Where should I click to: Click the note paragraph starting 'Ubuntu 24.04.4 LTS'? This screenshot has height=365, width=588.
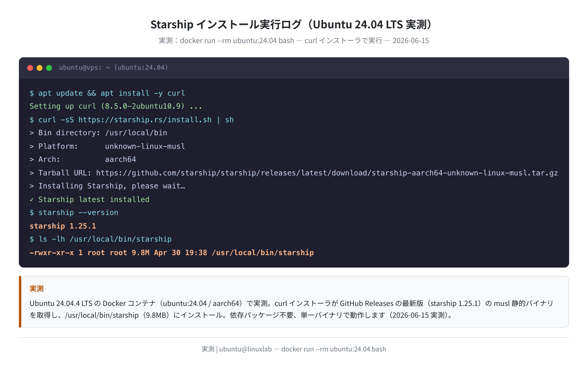292,309
